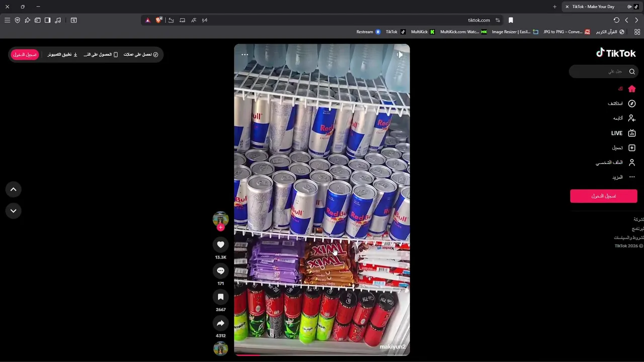Open a new tab with plus button
The height and width of the screenshot is (362, 644).
(x=554, y=7)
